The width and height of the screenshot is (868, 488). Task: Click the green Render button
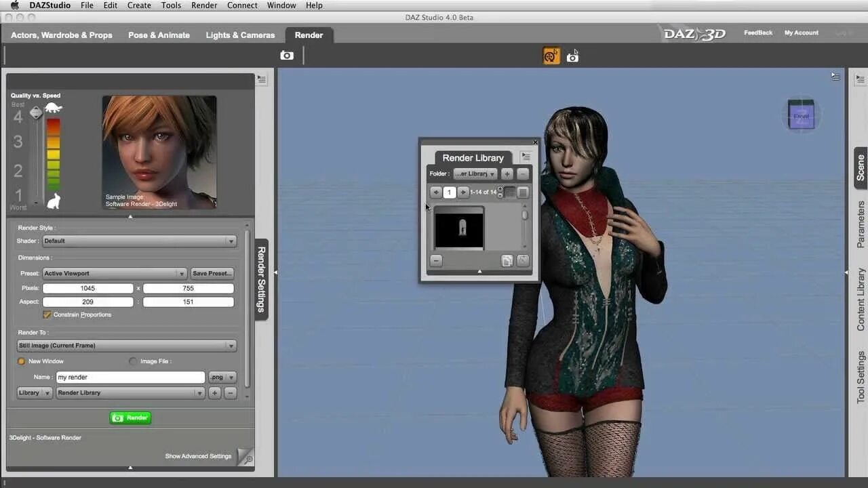130,418
